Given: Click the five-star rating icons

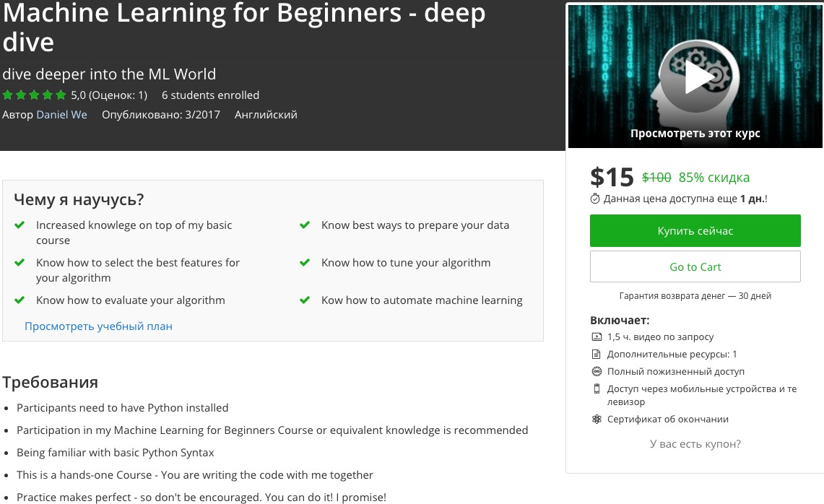Looking at the screenshot, I should (34, 95).
